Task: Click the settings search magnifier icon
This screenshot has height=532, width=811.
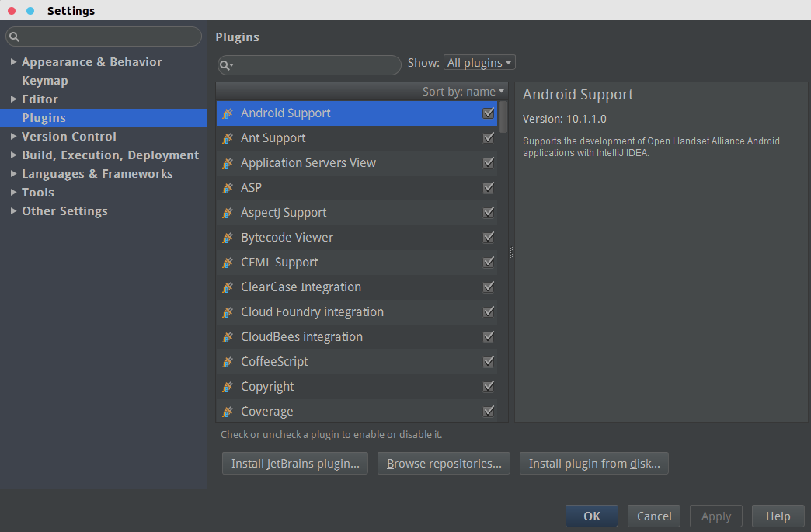Action: click(x=15, y=37)
